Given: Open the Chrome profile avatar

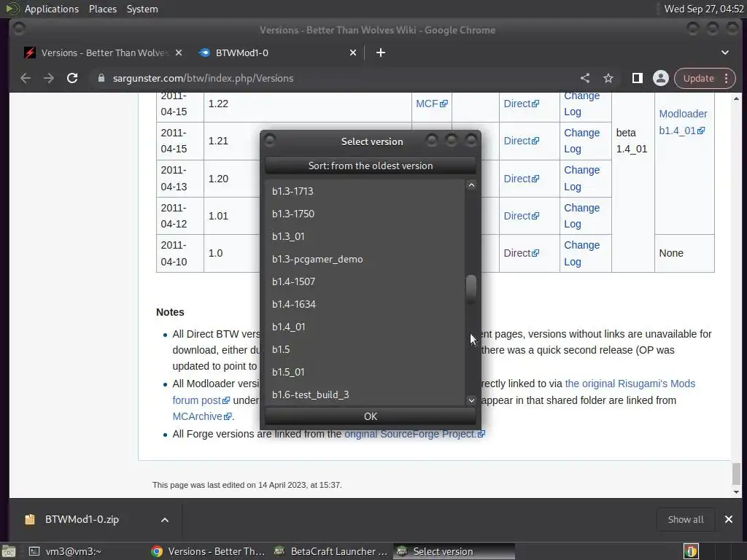Looking at the screenshot, I should click(x=661, y=78).
